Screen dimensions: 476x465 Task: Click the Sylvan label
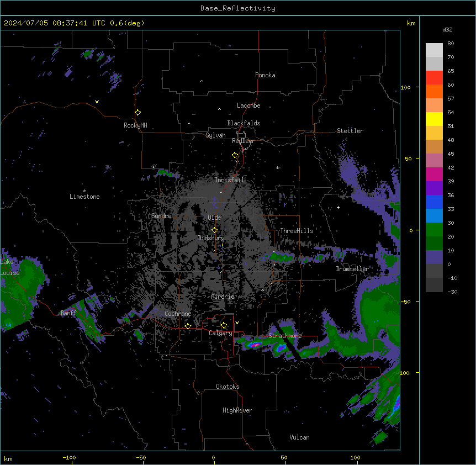click(215, 135)
